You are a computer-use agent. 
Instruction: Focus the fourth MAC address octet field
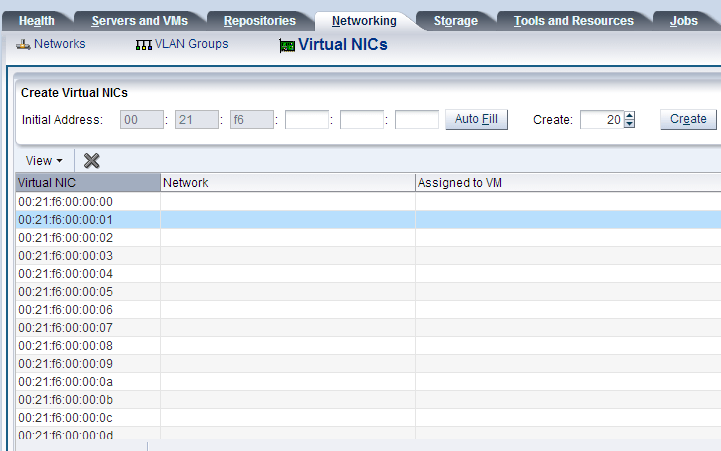[307, 120]
